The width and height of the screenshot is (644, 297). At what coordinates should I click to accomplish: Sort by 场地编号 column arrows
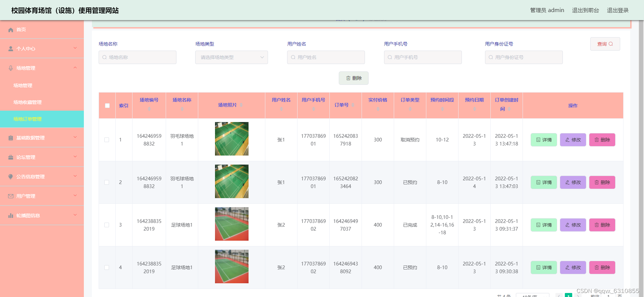pyautogui.click(x=149, y=109)
